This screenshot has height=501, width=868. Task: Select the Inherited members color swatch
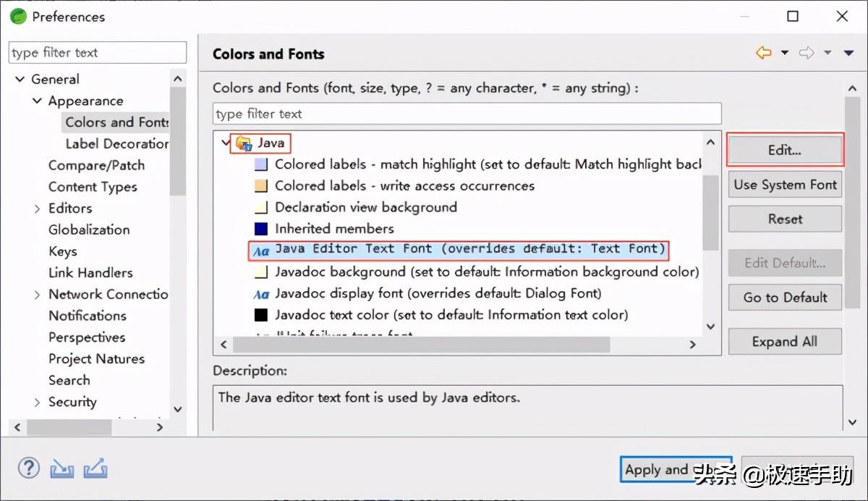click(261, 229)
